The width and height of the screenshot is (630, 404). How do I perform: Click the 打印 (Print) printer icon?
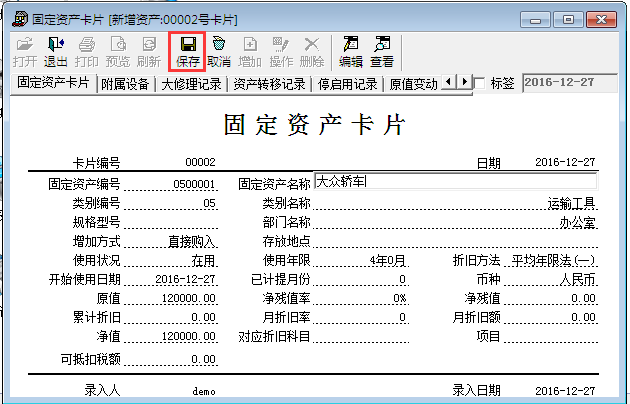(x=87, y=51)
